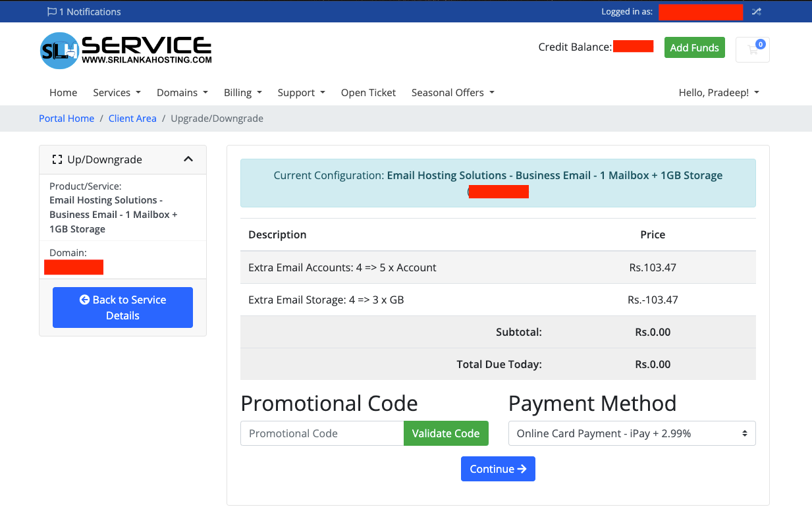The width and height of the screenshot is (812, 509).
Task: Expand the Services menu
Action: tap(117, 93)
